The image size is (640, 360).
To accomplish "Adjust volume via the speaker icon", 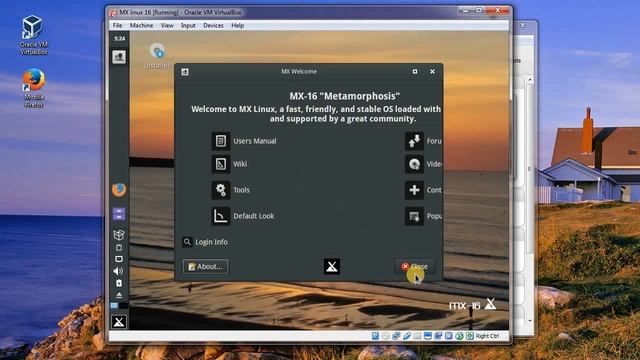I will coord(118,271).
